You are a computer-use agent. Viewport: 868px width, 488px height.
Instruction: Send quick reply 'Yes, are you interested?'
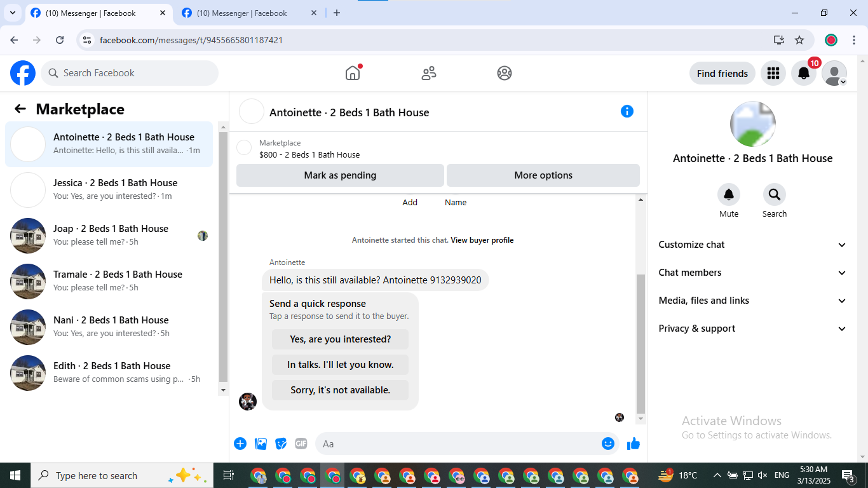[x=340, y=339]
